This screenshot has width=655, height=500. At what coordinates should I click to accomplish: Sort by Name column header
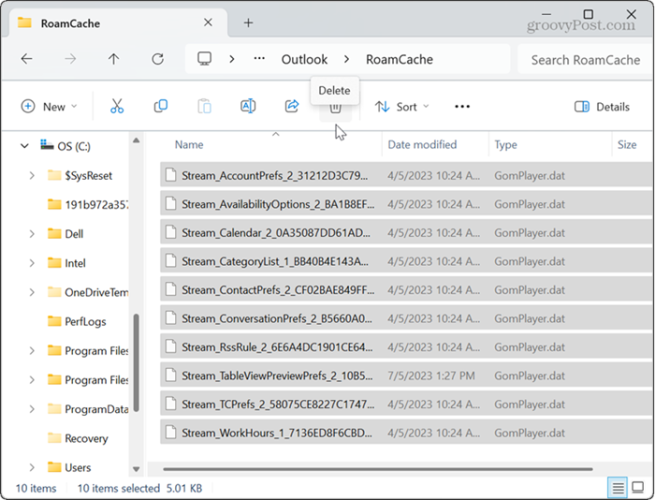pyautogui.click(x=189, y=145)
